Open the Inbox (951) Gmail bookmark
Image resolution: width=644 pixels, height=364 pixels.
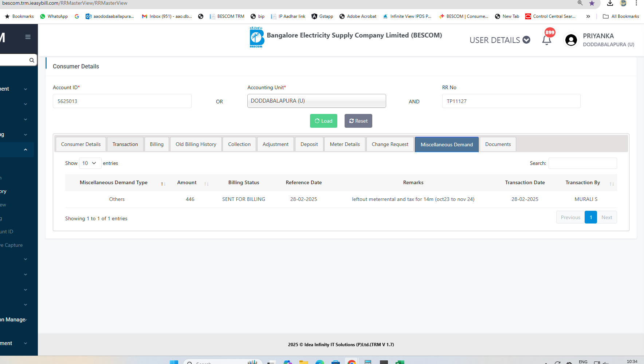[x=167, y=16]
